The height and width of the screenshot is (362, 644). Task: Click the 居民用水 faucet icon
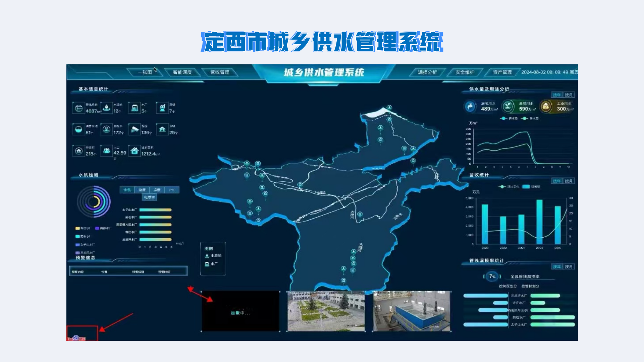pyautogui.click(x=470, y=107)
